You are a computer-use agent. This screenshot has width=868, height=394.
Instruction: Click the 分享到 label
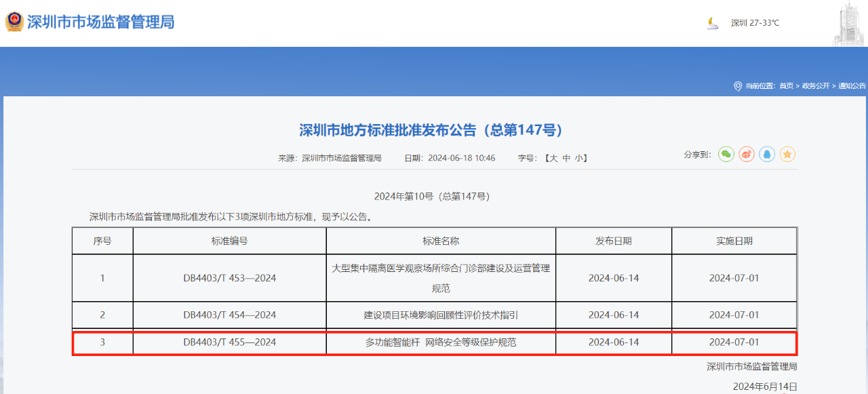pos(697,155)
